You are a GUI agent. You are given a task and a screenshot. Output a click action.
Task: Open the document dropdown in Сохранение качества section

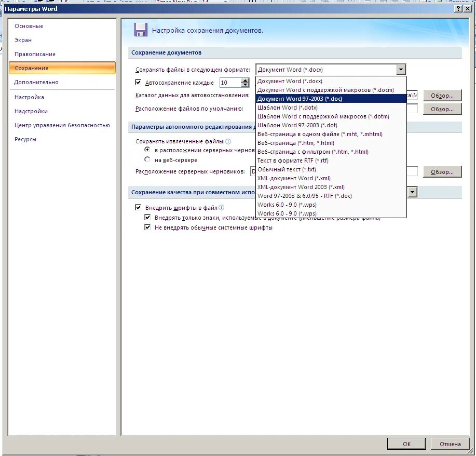coord(412,192)
